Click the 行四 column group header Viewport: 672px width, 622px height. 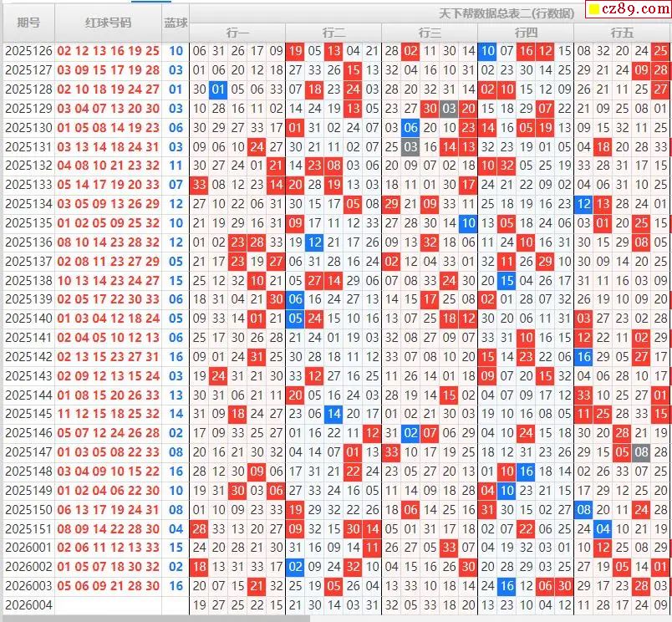click(x=526, y=33)
